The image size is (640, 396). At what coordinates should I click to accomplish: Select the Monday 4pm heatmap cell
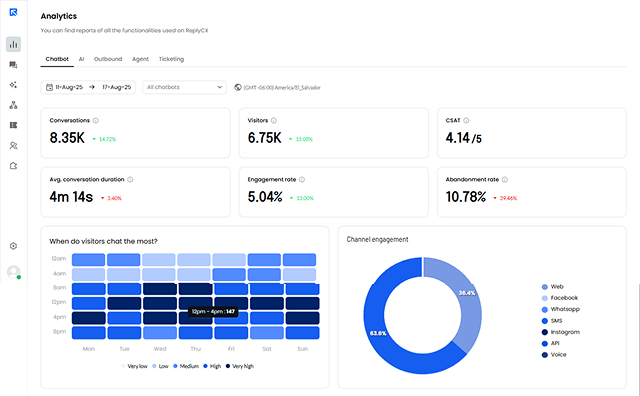point(89,318)
